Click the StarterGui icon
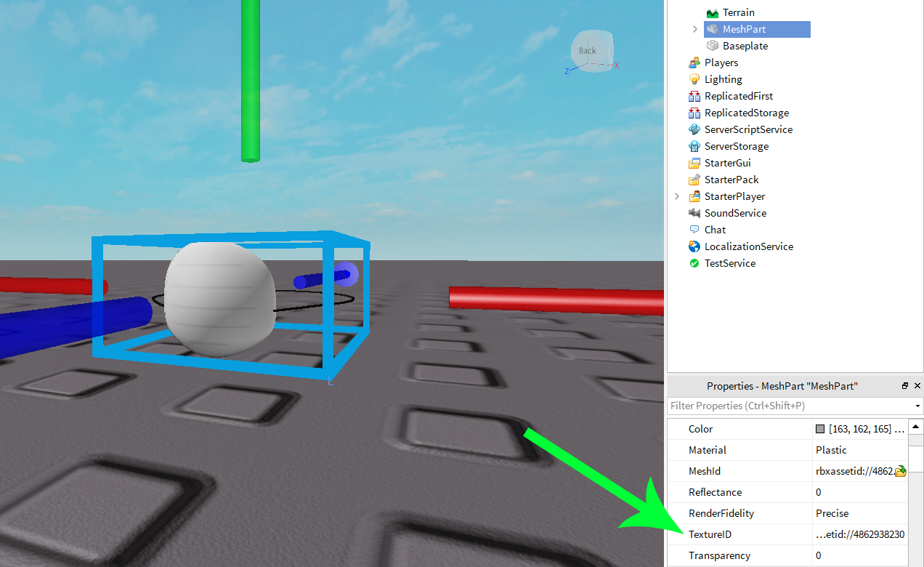 (x=694, y=163)
